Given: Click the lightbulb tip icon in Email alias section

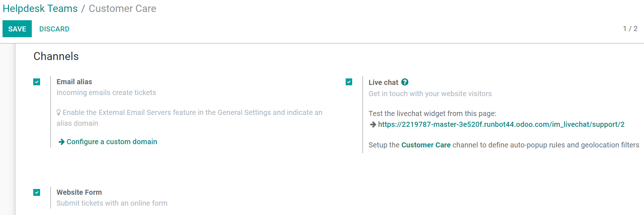Looking at the screenshot, I should click(59, 112).
